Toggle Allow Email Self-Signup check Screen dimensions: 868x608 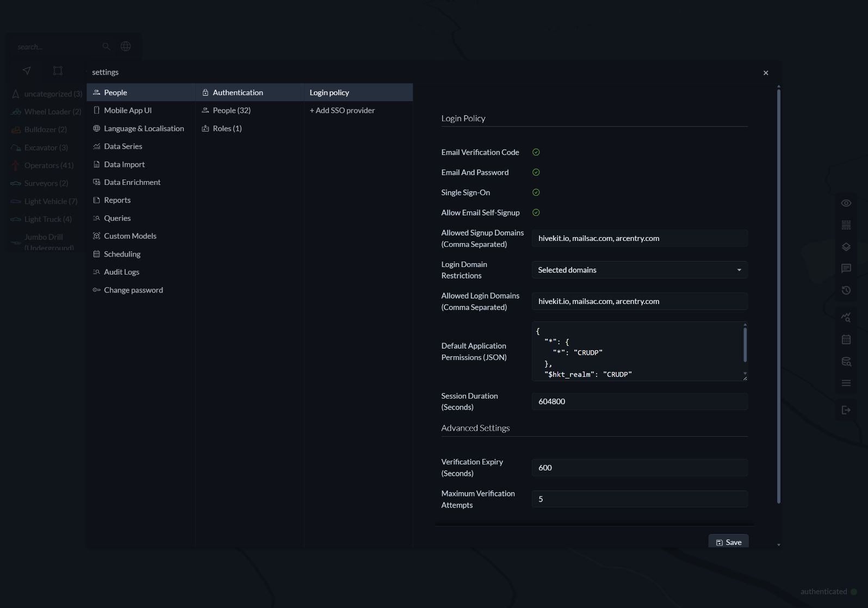tap(536, 213)
